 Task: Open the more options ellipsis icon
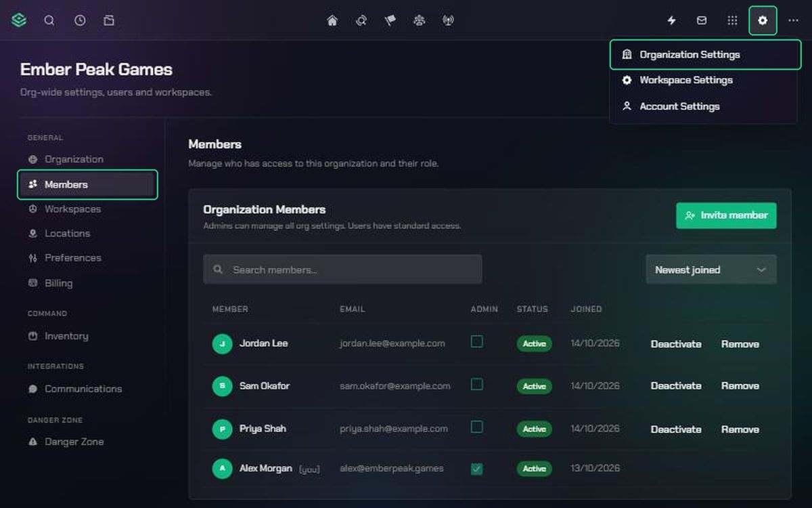[793, 20]
